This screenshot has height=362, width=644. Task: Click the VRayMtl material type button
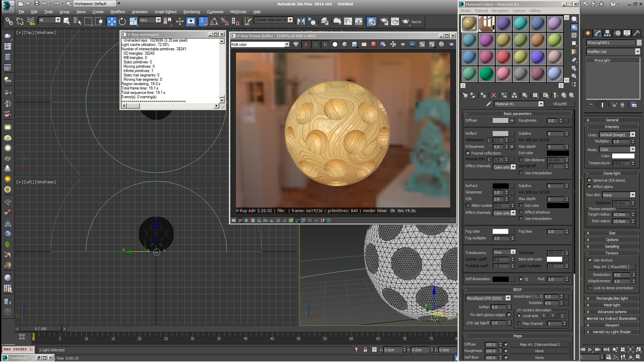pyautogui.click(x=560, y=104)
